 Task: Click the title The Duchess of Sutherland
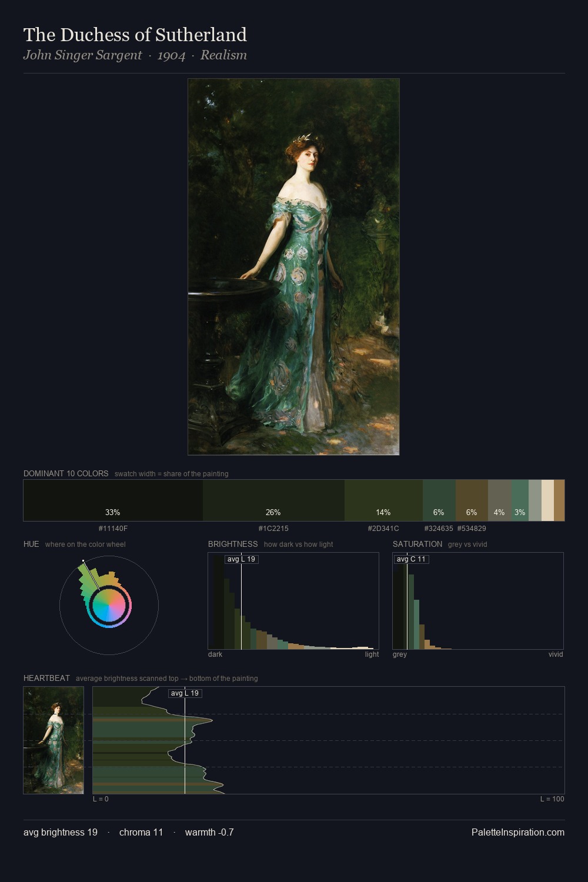pos(135,35)
